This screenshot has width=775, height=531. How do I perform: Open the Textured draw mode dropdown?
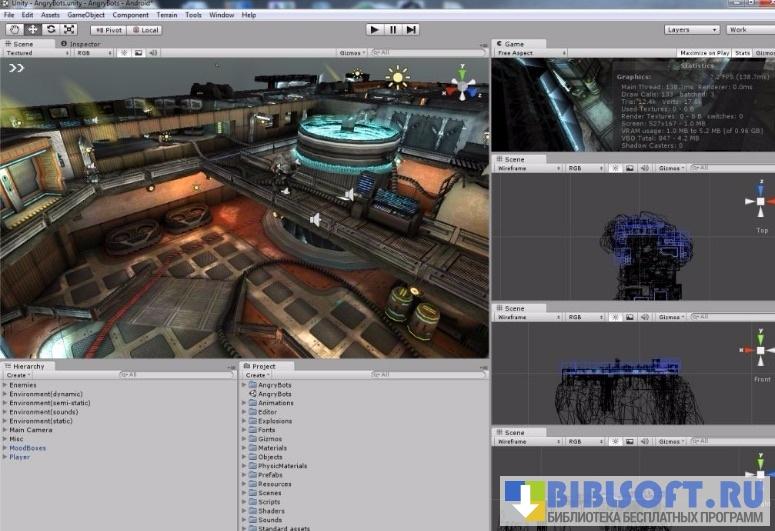click(35, 53)
